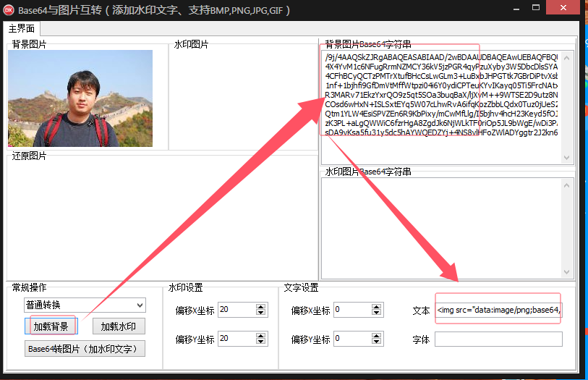Click scroll-up arrow of background Base64 box

coord(566,58)
